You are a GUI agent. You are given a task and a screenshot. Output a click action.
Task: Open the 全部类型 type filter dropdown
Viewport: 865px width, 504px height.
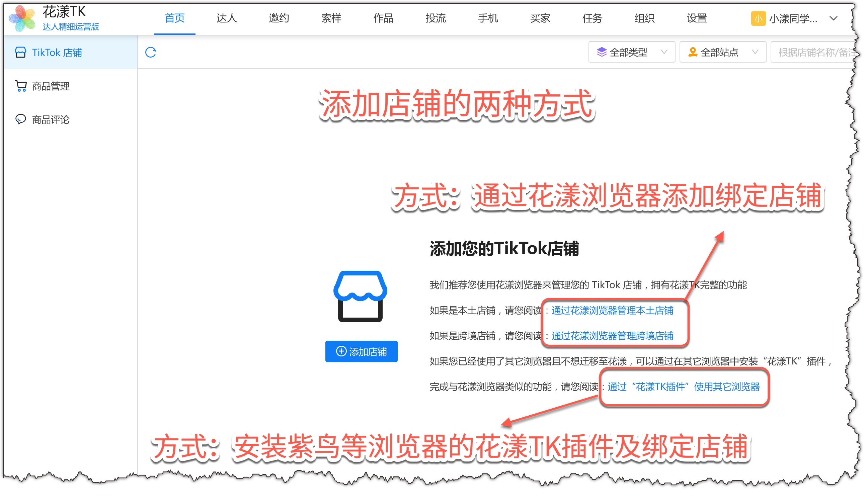tap(632, 52)
